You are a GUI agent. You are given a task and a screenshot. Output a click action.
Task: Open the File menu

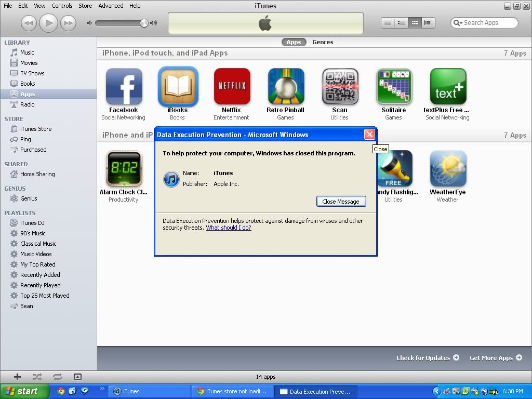pos(8,6)
